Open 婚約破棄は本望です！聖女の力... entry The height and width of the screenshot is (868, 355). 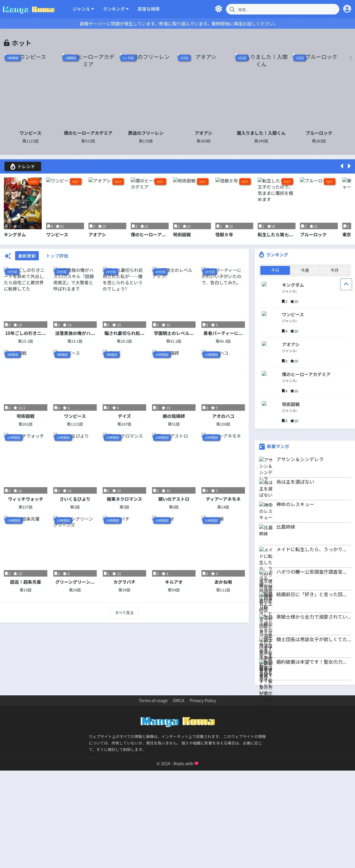point(311,662)
